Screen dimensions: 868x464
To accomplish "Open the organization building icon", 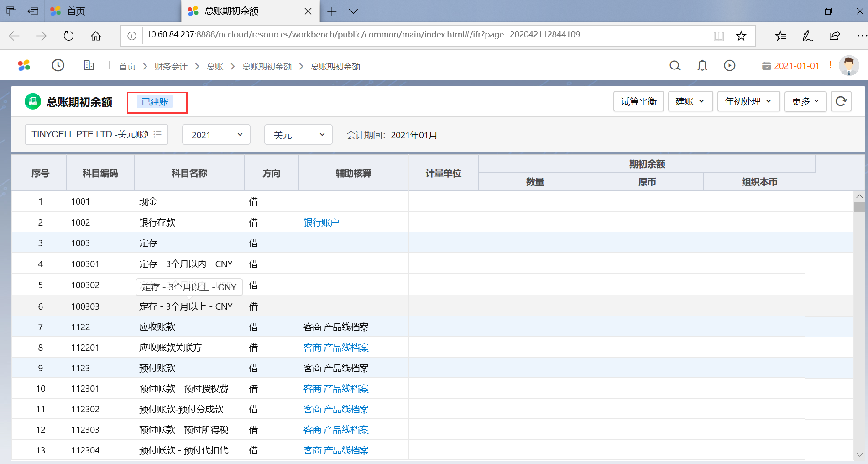I will pyautogui.click(x=89, y=65).
